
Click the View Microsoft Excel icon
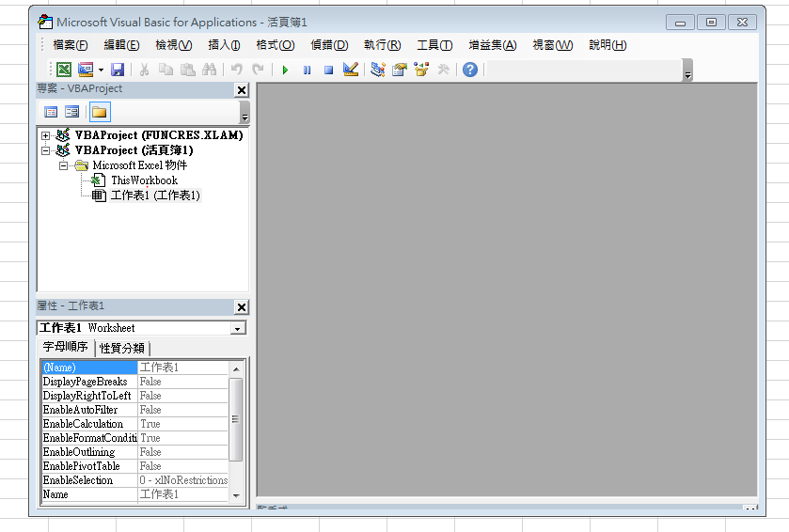coord(64,70)
